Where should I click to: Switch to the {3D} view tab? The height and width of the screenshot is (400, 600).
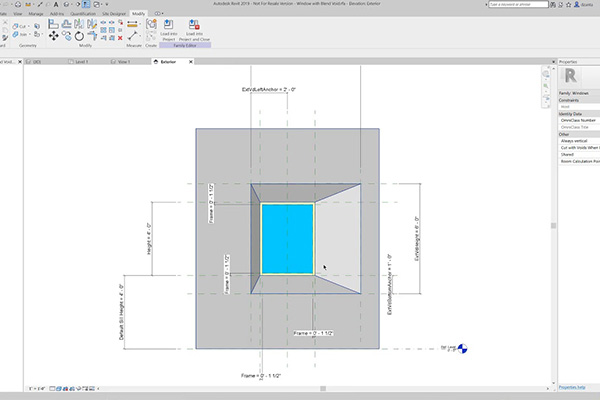[x=37, y=62]
